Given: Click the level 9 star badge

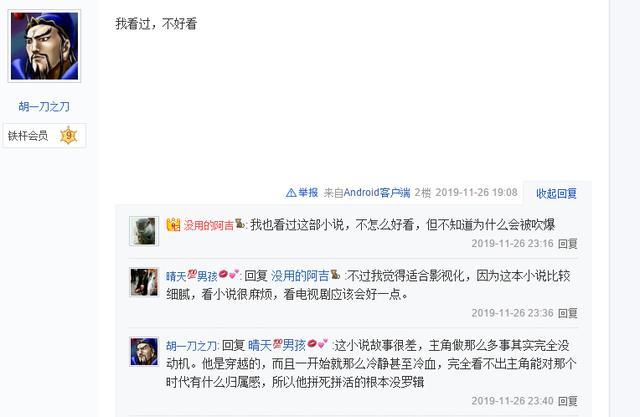Looking at the screenshot, I should click(x=69, y=135).
